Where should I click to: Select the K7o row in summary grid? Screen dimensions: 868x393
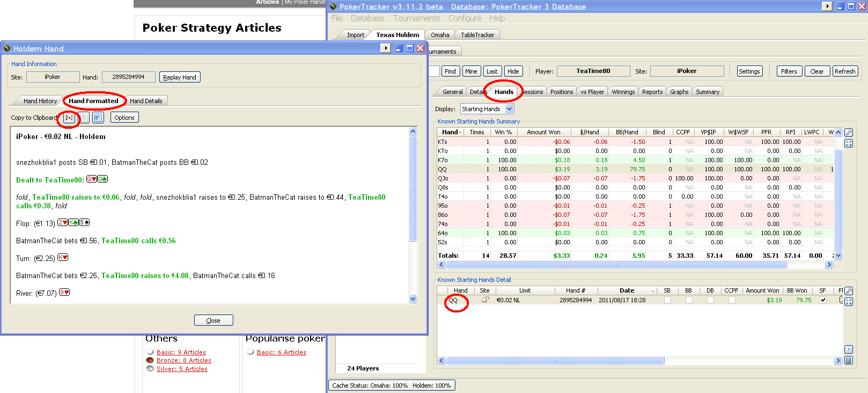(x=636, y=160)
